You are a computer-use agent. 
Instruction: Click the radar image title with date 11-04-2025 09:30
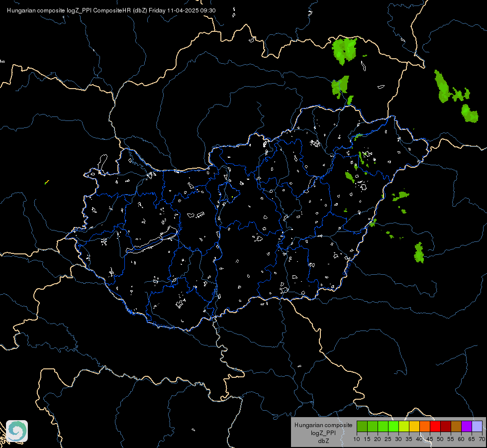111,10
